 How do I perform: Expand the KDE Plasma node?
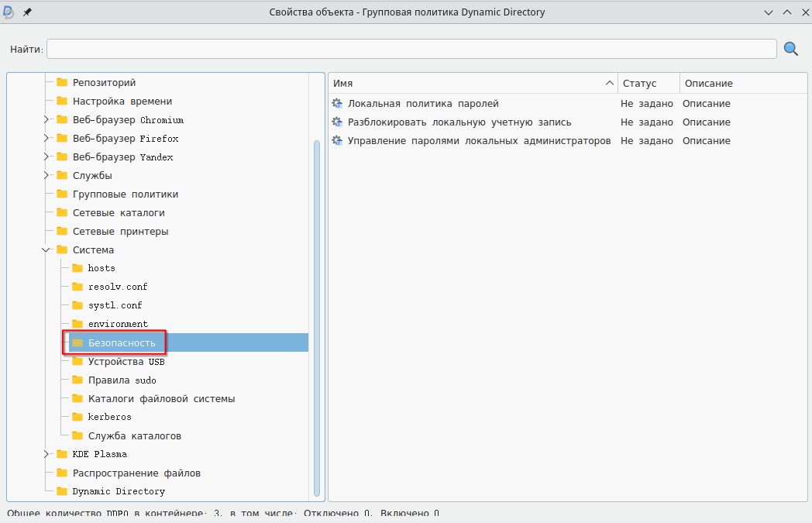coord(46,454)
